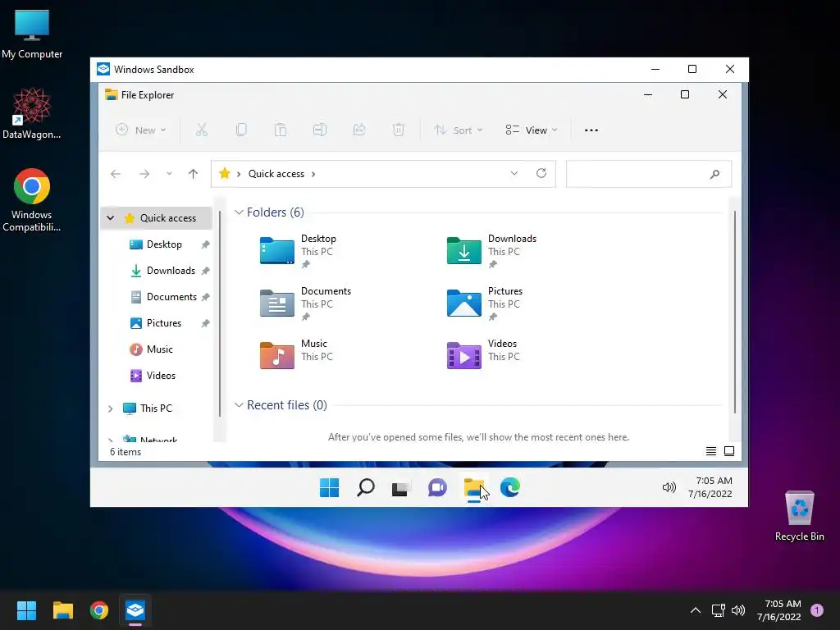The image size is (840, 630).
Task: Go back using the left arrow
Action: click(x=115, y=174)
